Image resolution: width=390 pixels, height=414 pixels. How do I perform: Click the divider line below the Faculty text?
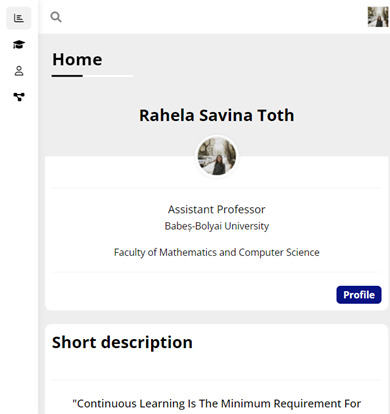pos(217,272)
